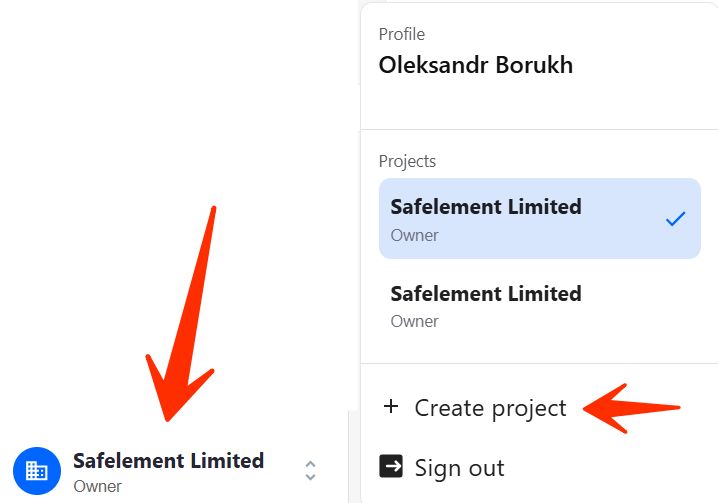This screenshot has width=718, height=503.
Task: Switch to the unhighlighted Safelement Limited project
Action: (486, 294)
